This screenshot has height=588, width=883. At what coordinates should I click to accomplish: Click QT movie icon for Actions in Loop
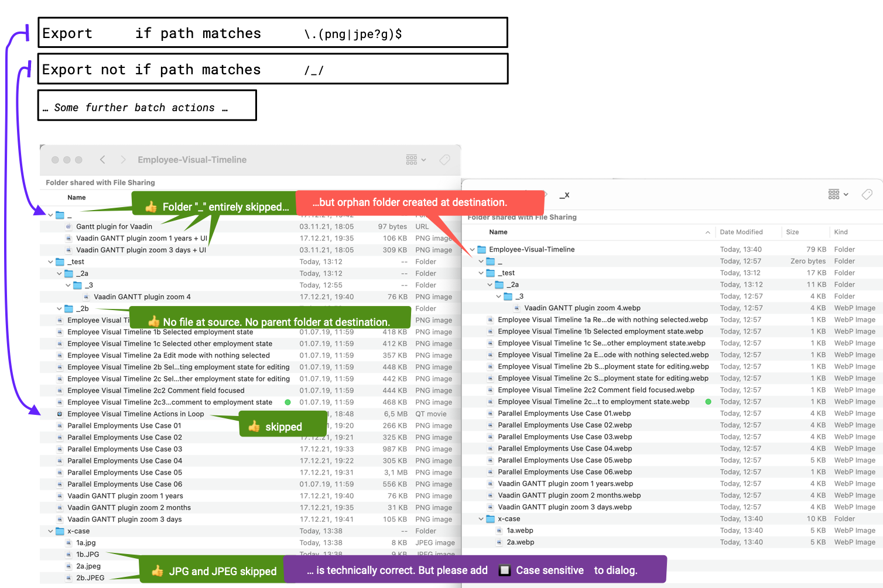(60, 414)
